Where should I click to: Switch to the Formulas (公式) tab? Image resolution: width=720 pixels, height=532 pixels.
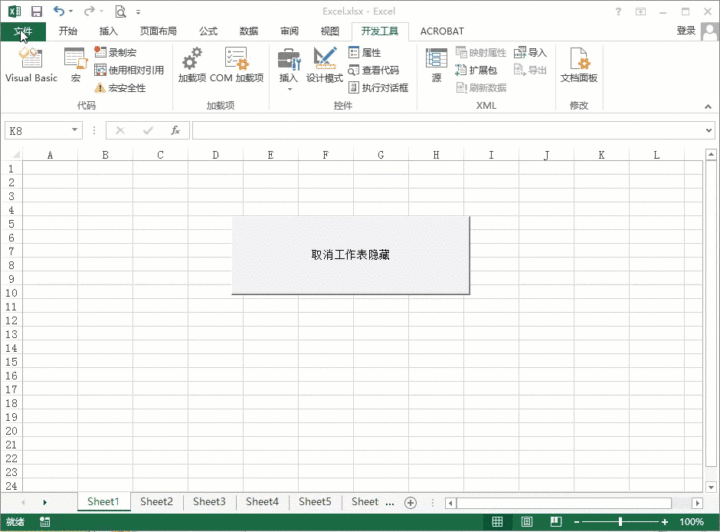208,31
